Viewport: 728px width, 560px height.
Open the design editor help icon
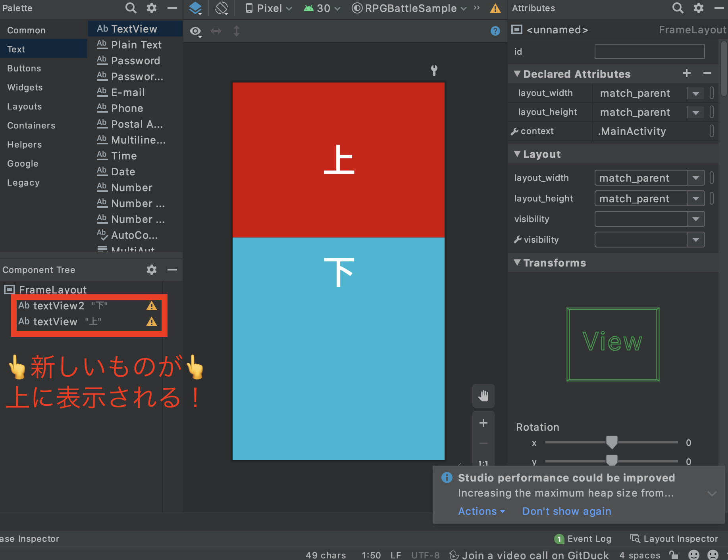[x=495, y=31]
